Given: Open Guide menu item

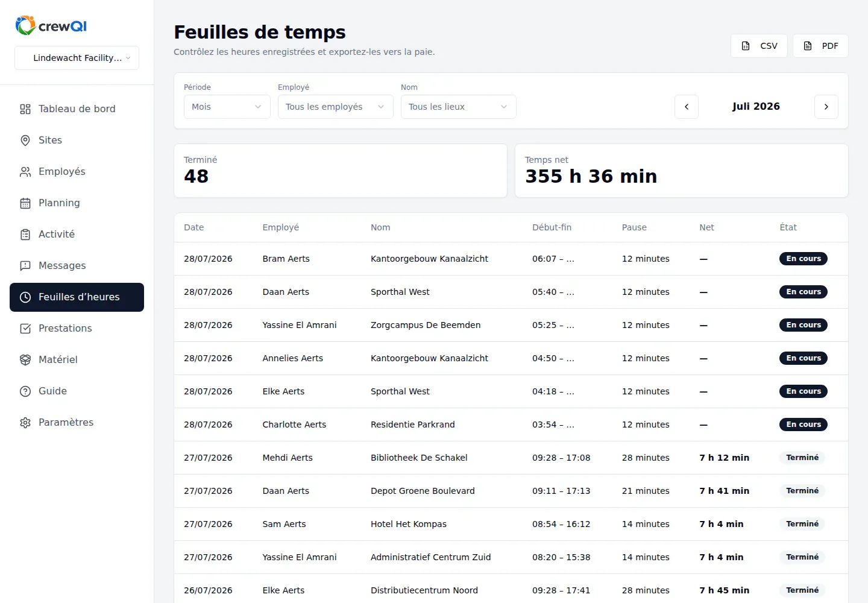Looking at the screenshot, I should [x=77, y=391].
